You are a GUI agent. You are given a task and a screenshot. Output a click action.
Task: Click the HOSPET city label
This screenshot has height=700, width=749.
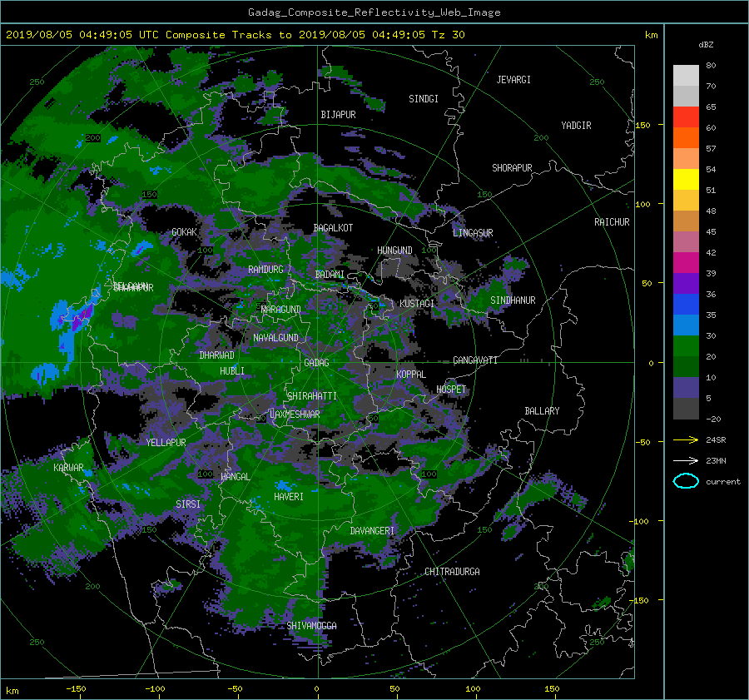pos(451,390)
